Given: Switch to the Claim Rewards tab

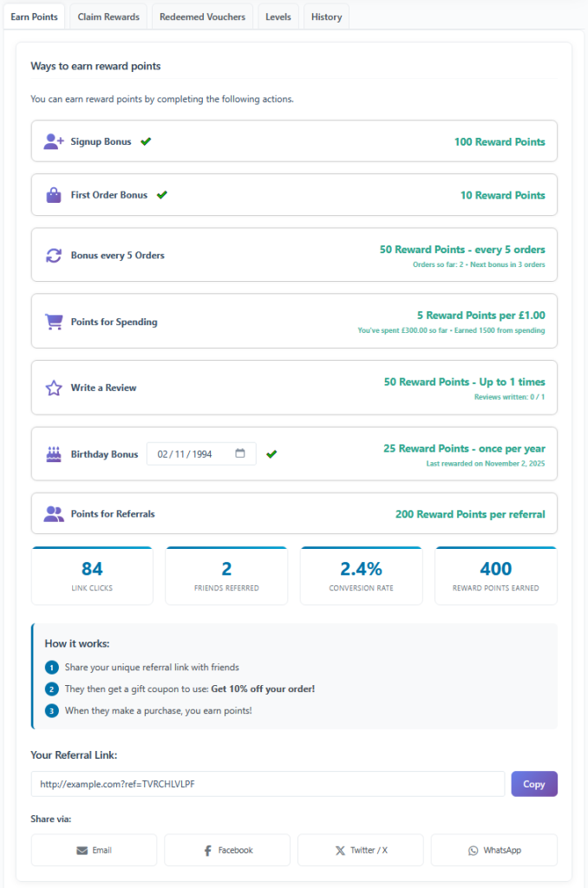Looking at the screenshot, I should 108,16.
